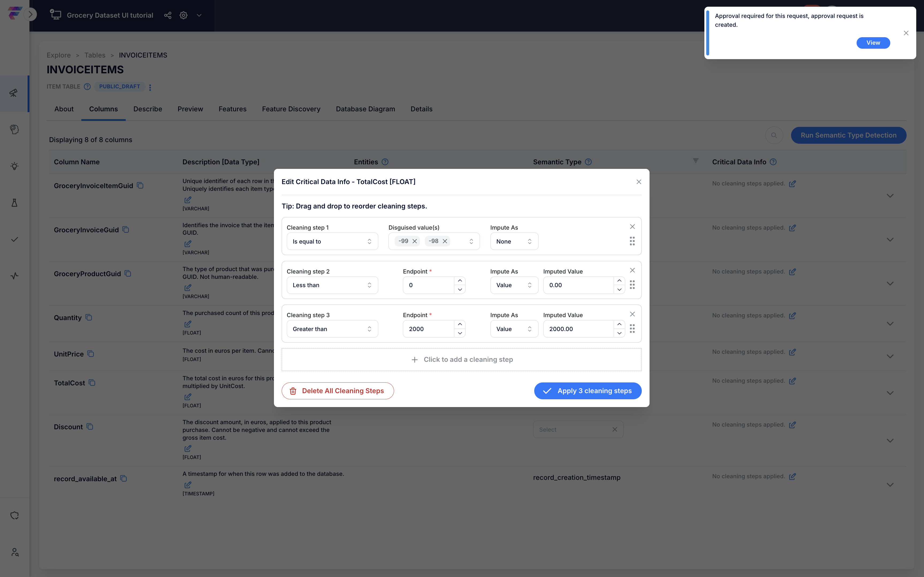Screen dimensions: 924x577
Task: Open the catalog settings gear icon
Action: click(184, 15)
